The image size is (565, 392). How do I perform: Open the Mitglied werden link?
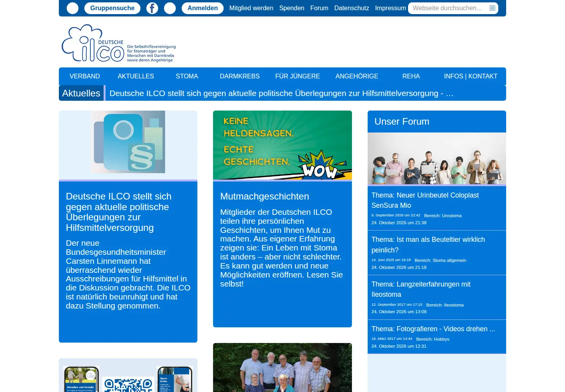(251, 8)
